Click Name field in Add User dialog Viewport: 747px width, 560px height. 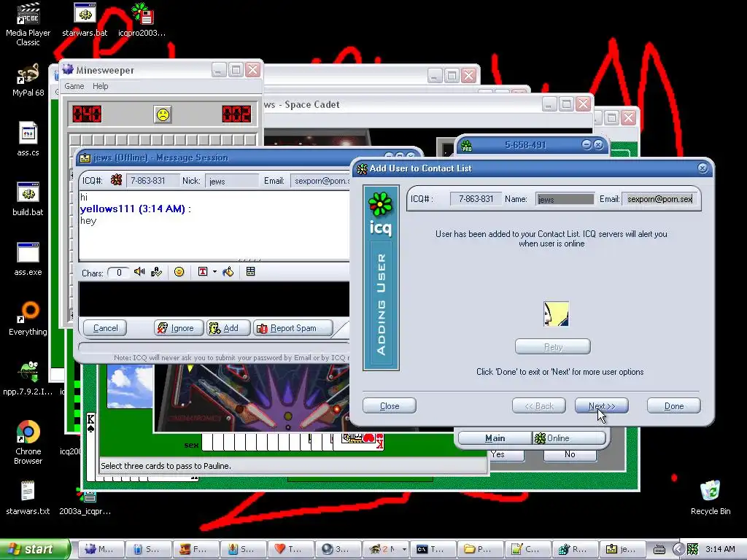pyautogui.click(x=565, y=199)
